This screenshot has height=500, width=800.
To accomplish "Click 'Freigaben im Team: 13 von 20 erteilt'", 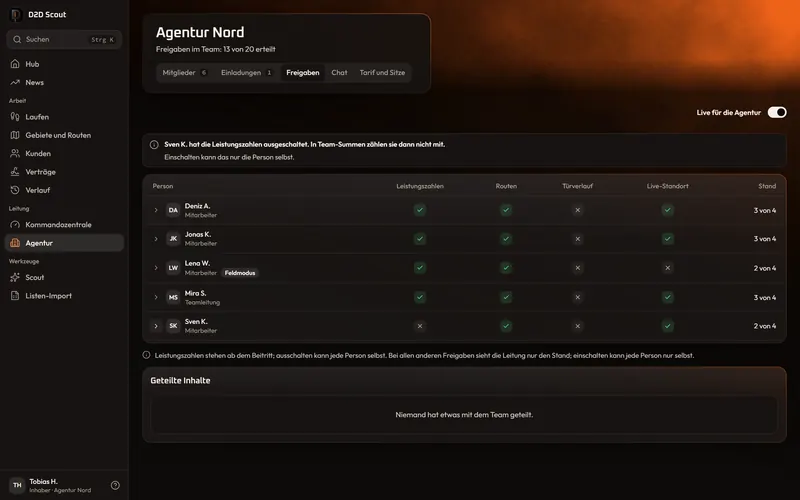I will pyautogui.click(x=215, y=49).
